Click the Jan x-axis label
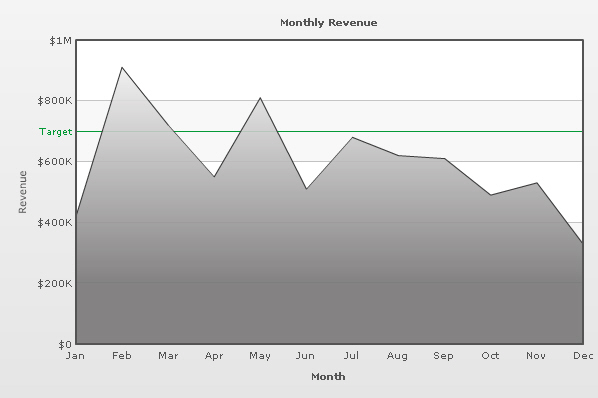 coord(75,356)
